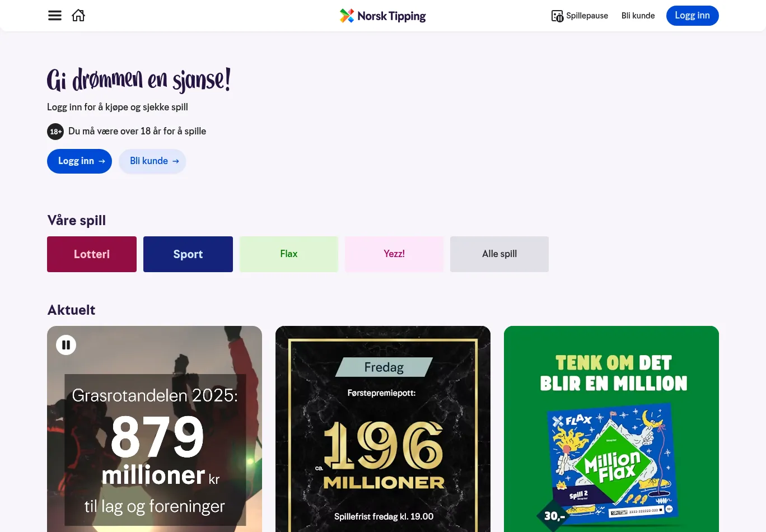The width and height of the screenshot is (766, 532).
Task: Click the arrow on Logg inn button
Action: (102, 161)
